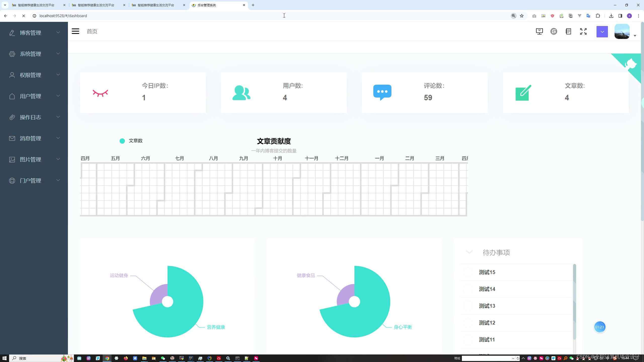Click the 首页 breadcrumb
Viewport: 644px width, 362px height.
(92, 31)
